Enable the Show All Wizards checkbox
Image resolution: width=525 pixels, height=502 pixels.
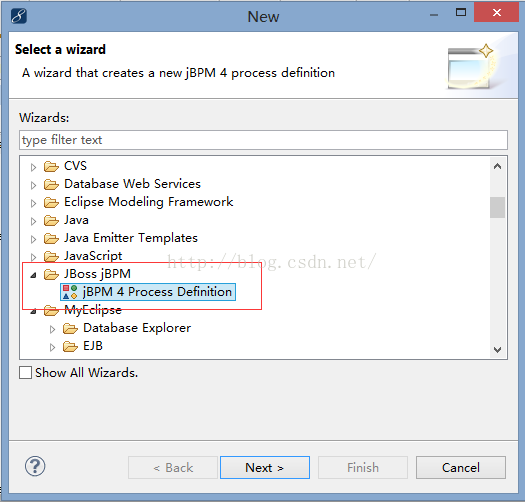tap(25, 372)
